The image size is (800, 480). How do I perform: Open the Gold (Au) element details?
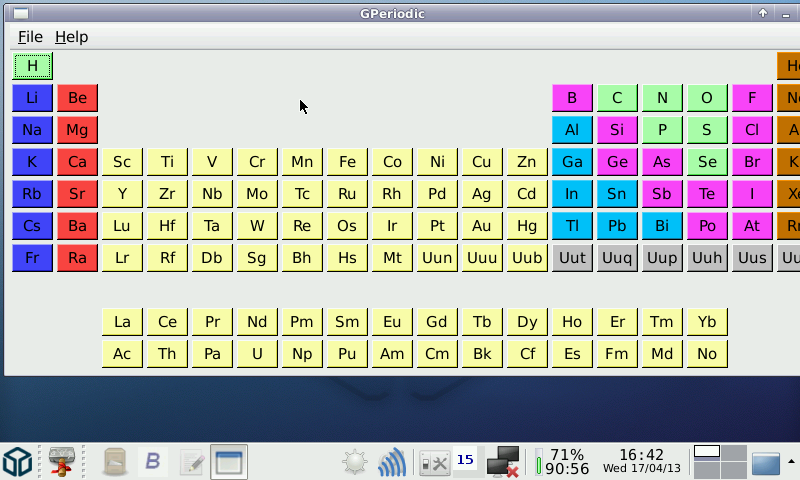point(482,226)
